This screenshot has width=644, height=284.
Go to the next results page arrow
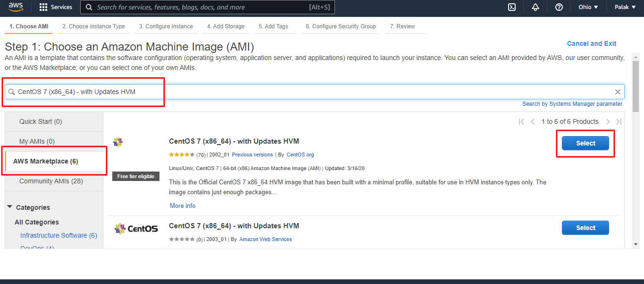tap(608, 121)
